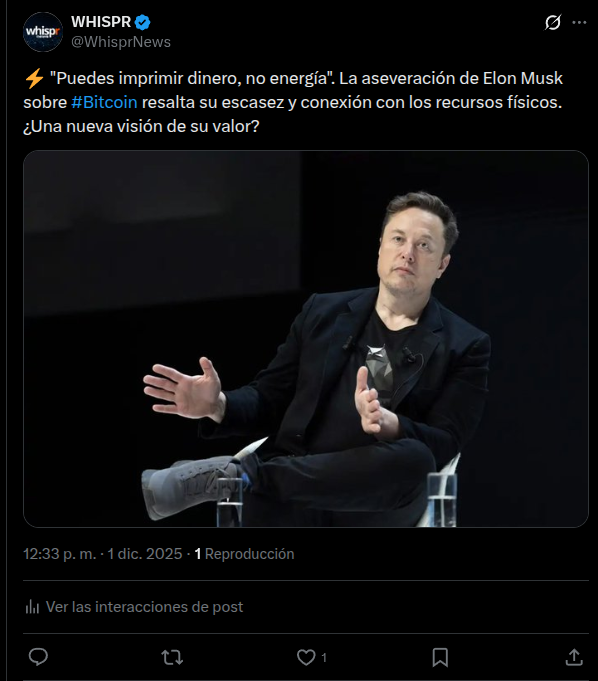
Task: Click the tweet text about Elon Musk
Action: point(293,102)
